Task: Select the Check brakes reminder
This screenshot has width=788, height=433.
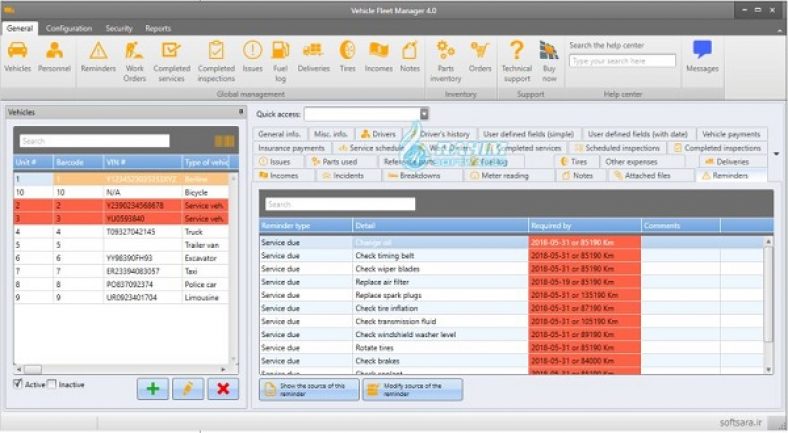Action: click(x=512, y=361)
